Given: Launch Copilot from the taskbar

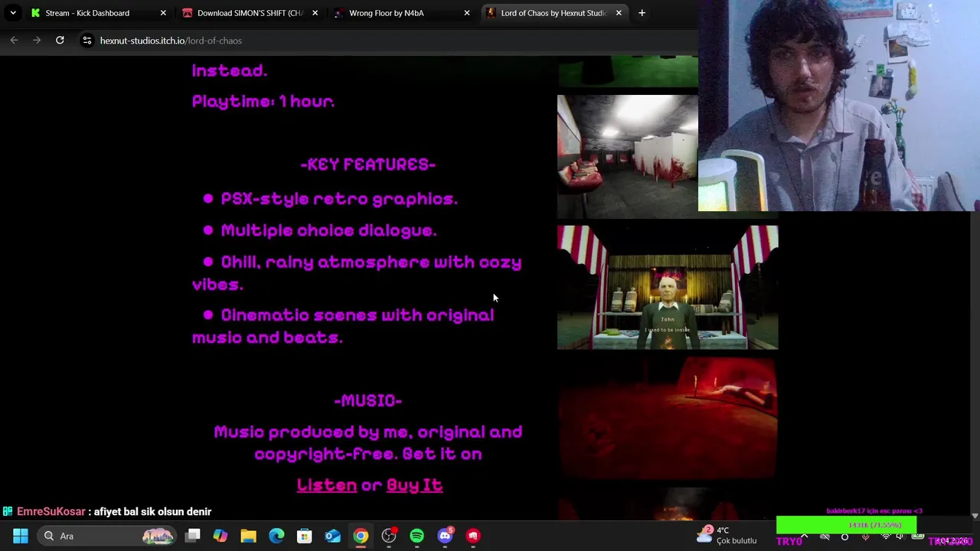Looking at the screenshot, I should [220, 536].
